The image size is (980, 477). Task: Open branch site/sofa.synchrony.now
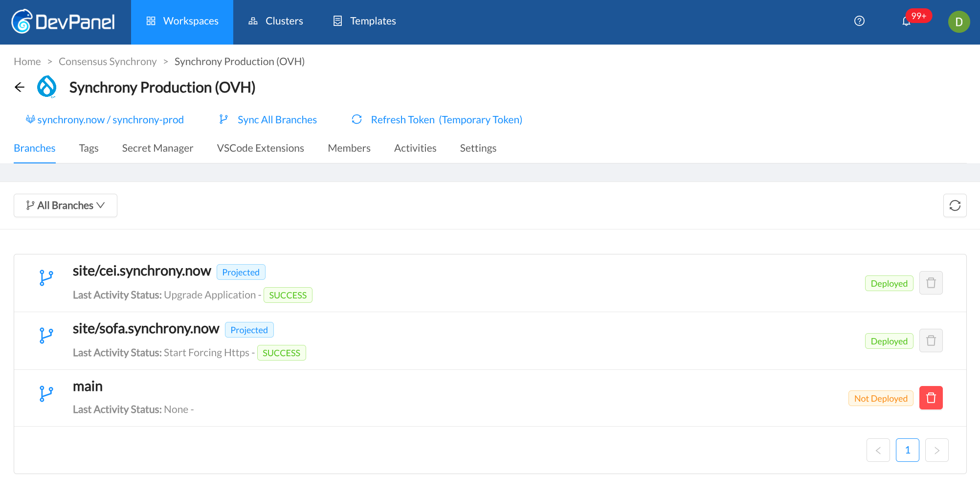(146, 329)
